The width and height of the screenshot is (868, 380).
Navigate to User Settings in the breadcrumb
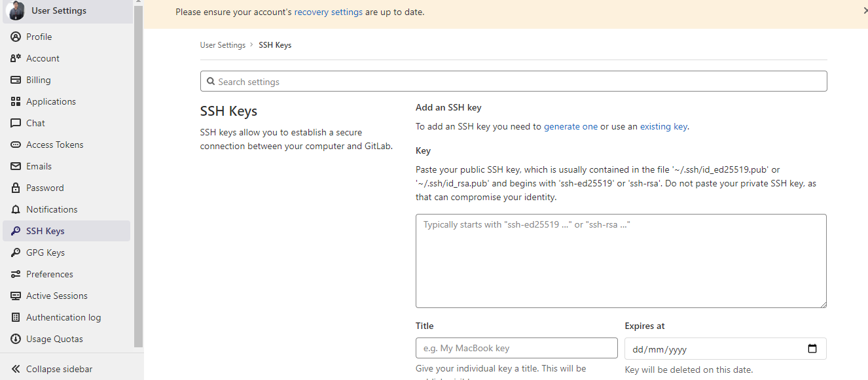tap(223, 44)
